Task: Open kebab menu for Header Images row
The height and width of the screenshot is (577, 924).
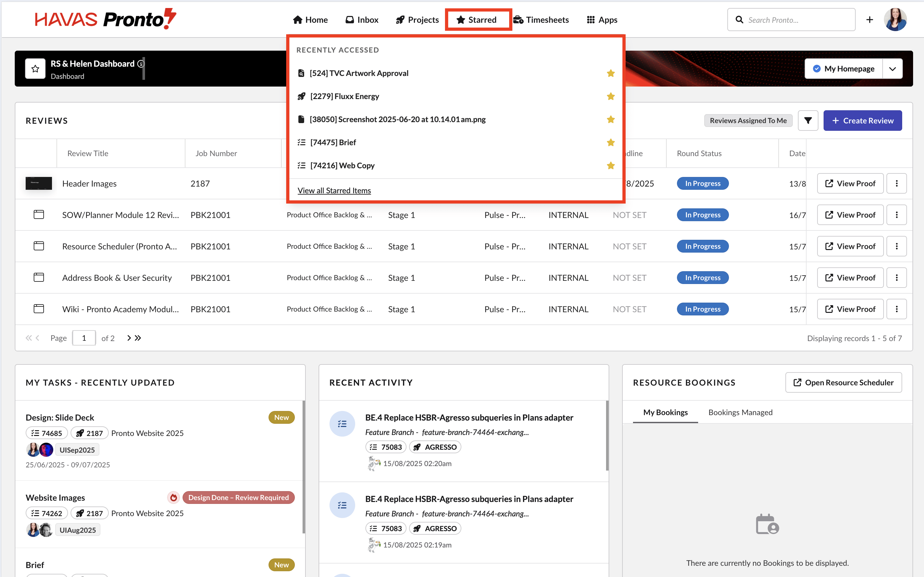Action: (x=896, y=184)
